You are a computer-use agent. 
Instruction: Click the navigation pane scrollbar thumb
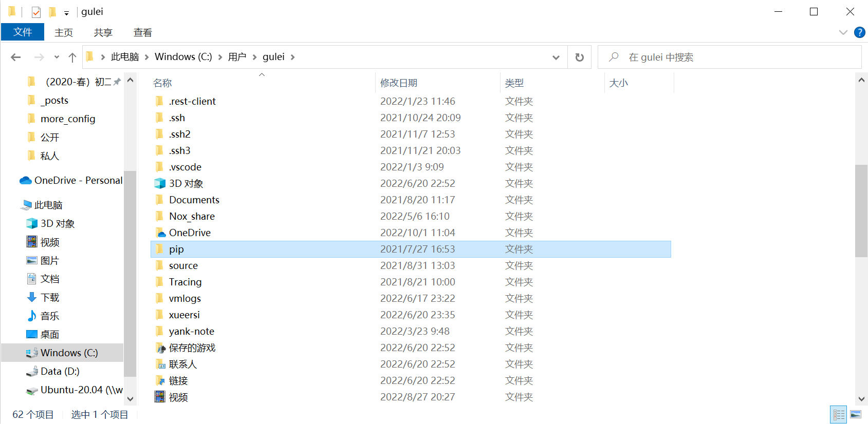(130, 274)
